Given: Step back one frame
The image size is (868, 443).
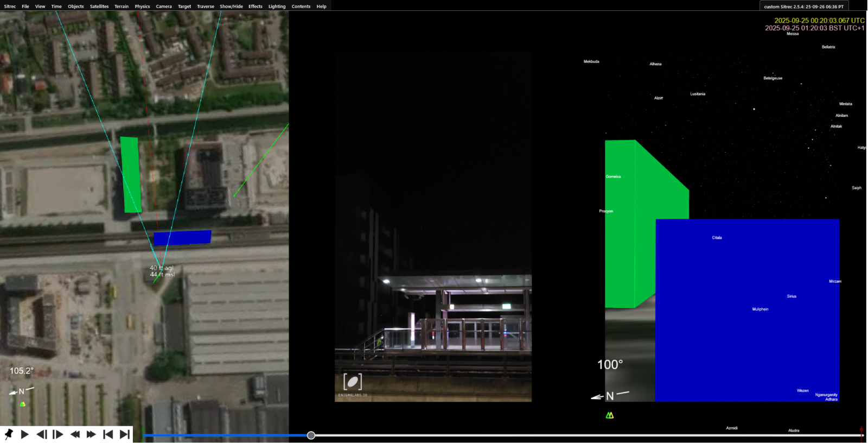Looking at the screenshot, I should [x=41, y=434].
